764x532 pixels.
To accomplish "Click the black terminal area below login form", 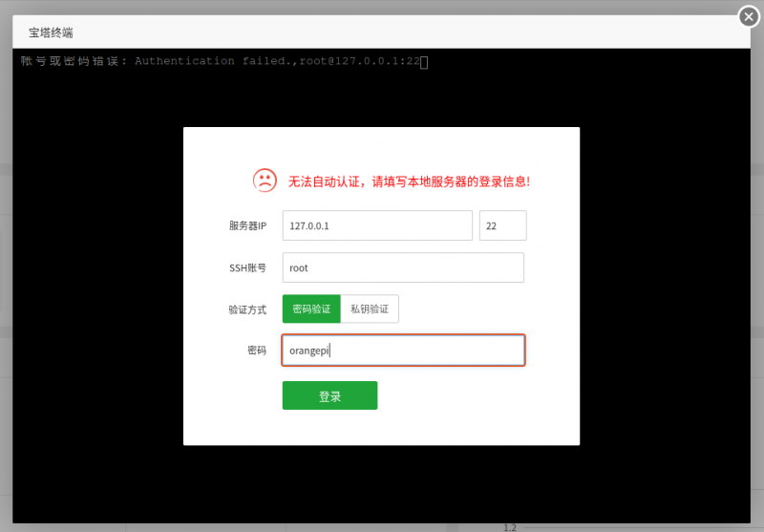I will (382, 482).
